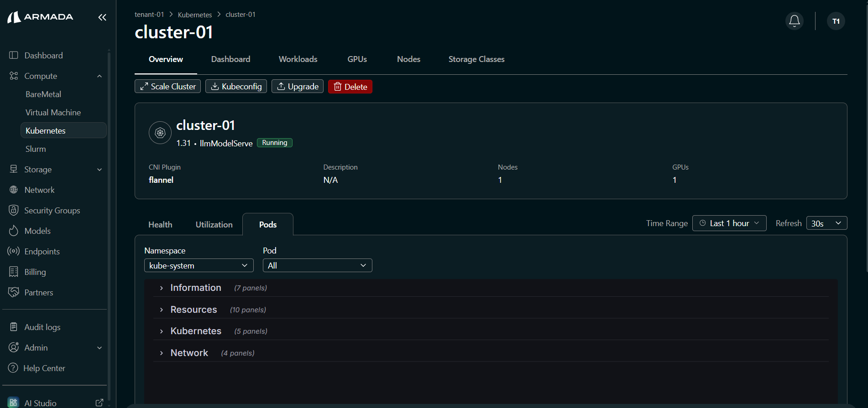
Task: Expand the Storage section chevron
Action: tap(99, 170)
